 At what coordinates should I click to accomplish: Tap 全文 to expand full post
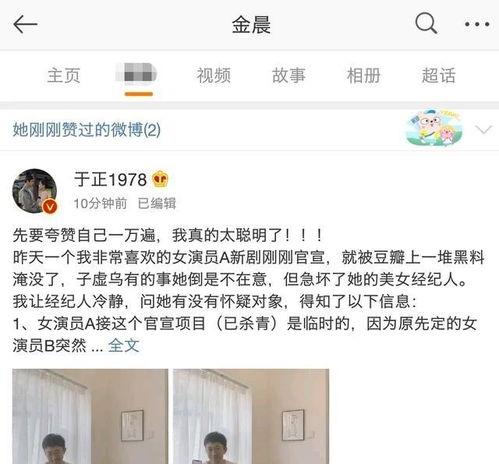click(123, 345)
